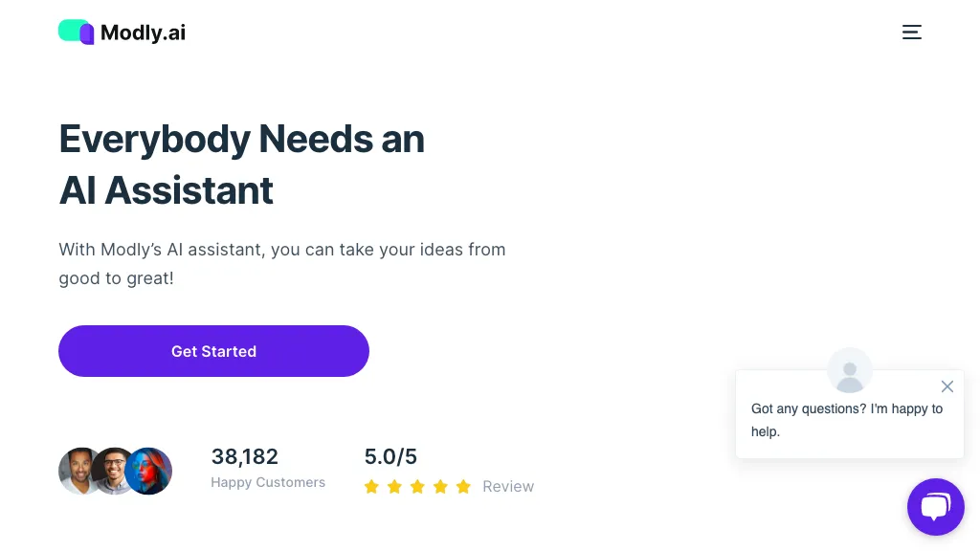980x551 pixels.
Task: Click the third yellow rating star
Action: click(x=417, y=487)
